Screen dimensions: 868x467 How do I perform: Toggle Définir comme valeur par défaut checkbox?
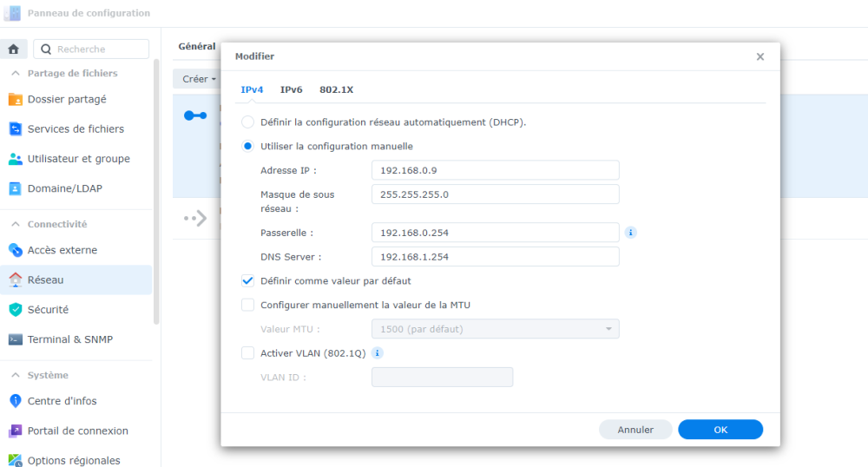(247, 281)
